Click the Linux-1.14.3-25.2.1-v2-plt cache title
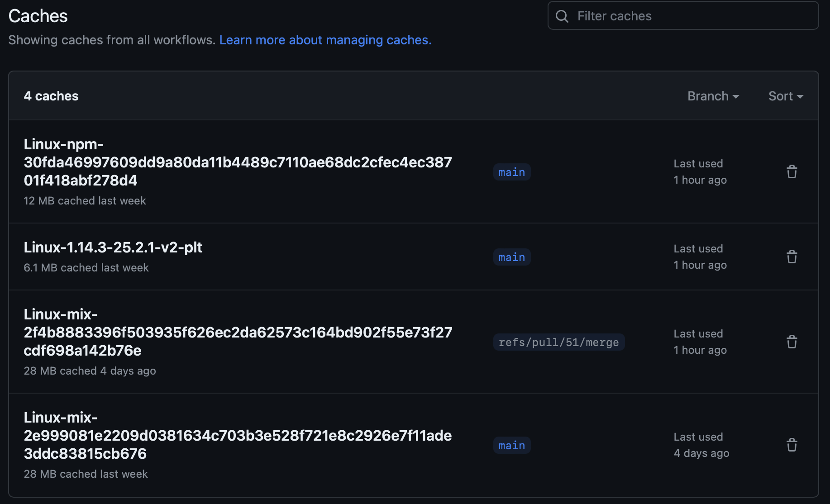 (113, 247)
